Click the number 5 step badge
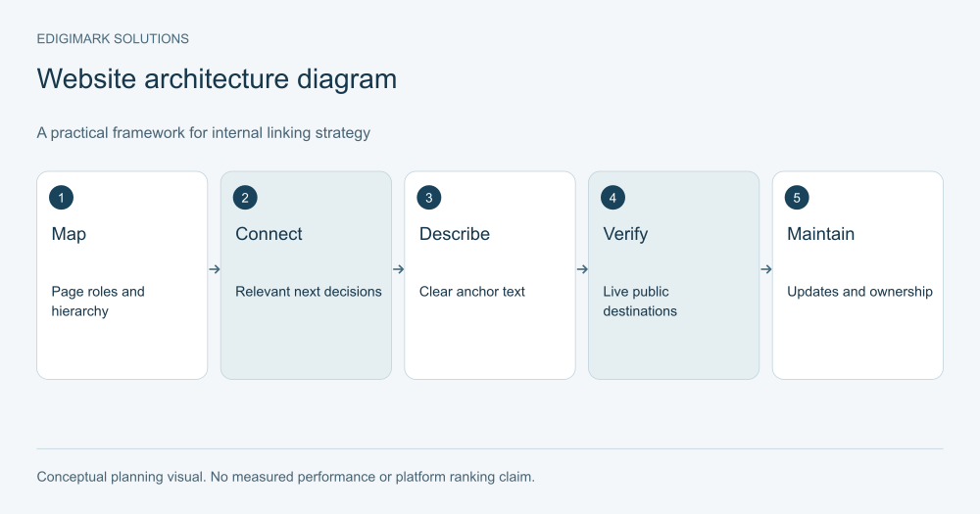Screen dimensions: 980x514 pyautogui.click(x=797, y=198)
